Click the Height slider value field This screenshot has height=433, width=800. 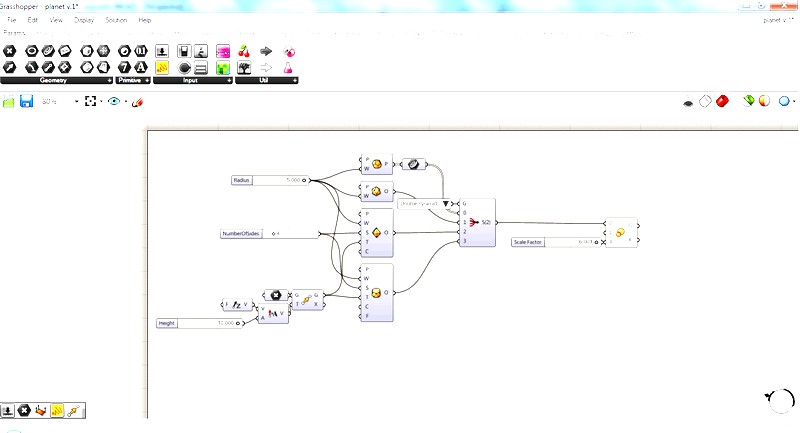(x=210, y=323)
